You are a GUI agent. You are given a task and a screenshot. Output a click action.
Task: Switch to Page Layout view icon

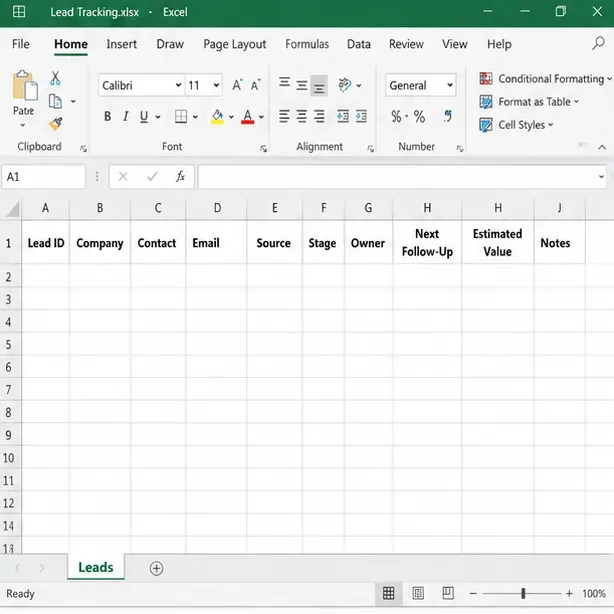(418, 593)
